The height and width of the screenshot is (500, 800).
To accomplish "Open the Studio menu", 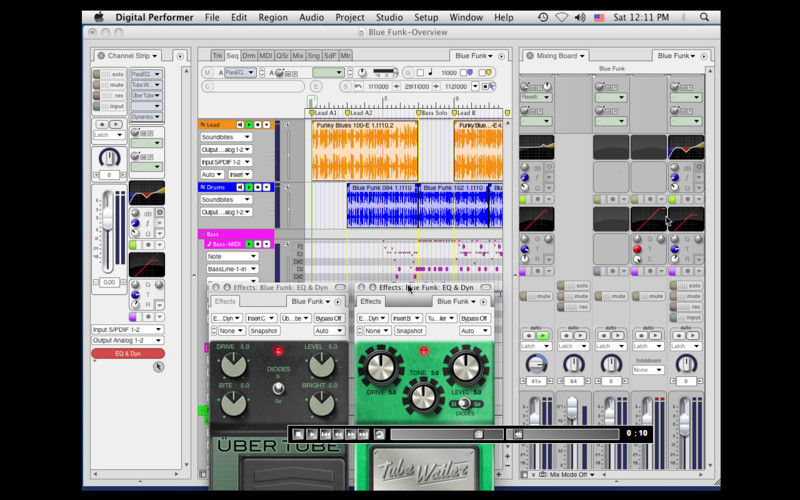I will pos(389,17).
